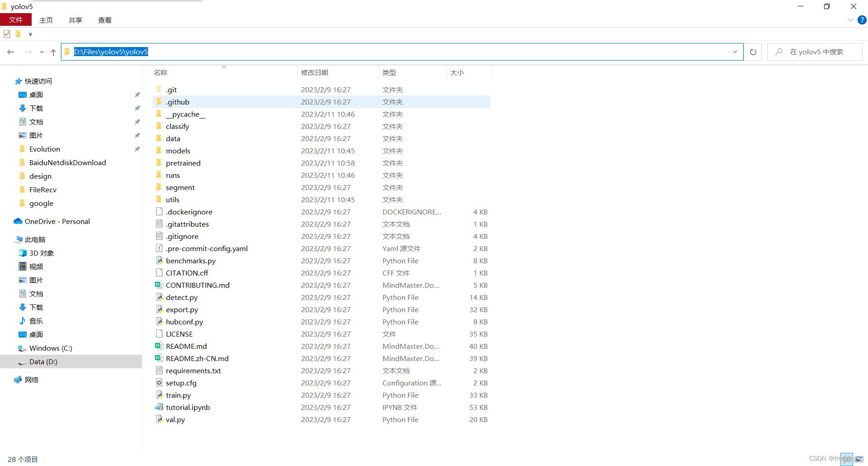Click the search box for yolov5
868x466 pixels.
(x=815, y=52)
